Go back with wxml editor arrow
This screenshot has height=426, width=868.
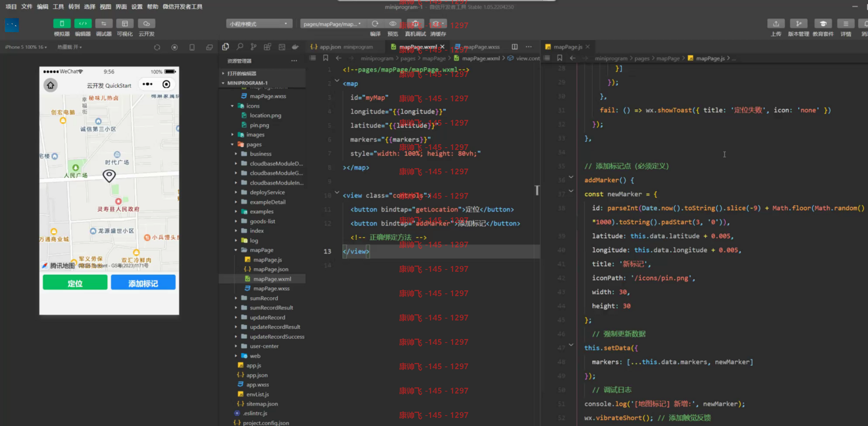[338, 58]
